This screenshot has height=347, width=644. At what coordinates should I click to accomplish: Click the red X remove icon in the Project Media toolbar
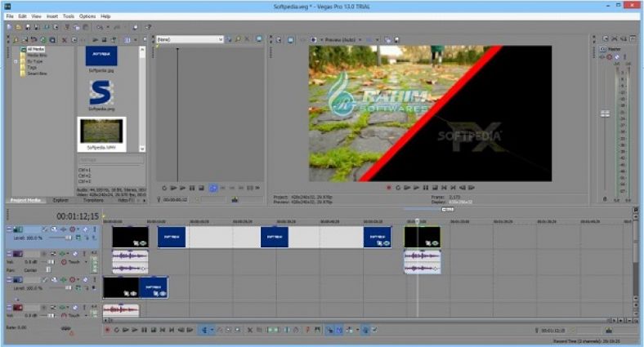[65, 39]
